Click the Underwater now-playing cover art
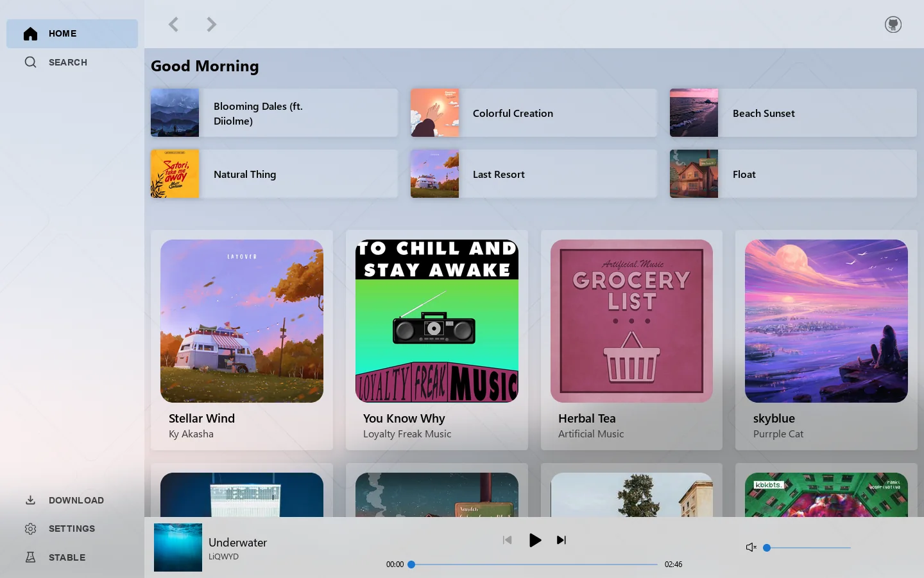This screenshot has width=924, height=578. tap(178, 548)
